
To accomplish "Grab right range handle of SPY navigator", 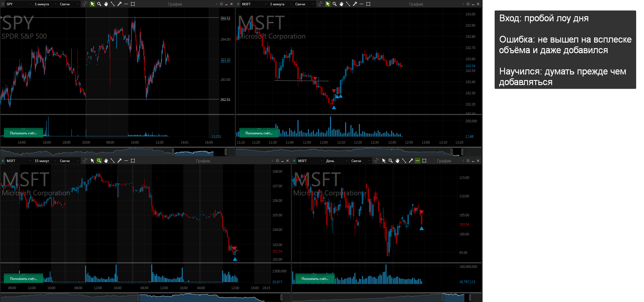I will (x=226, y=152).
